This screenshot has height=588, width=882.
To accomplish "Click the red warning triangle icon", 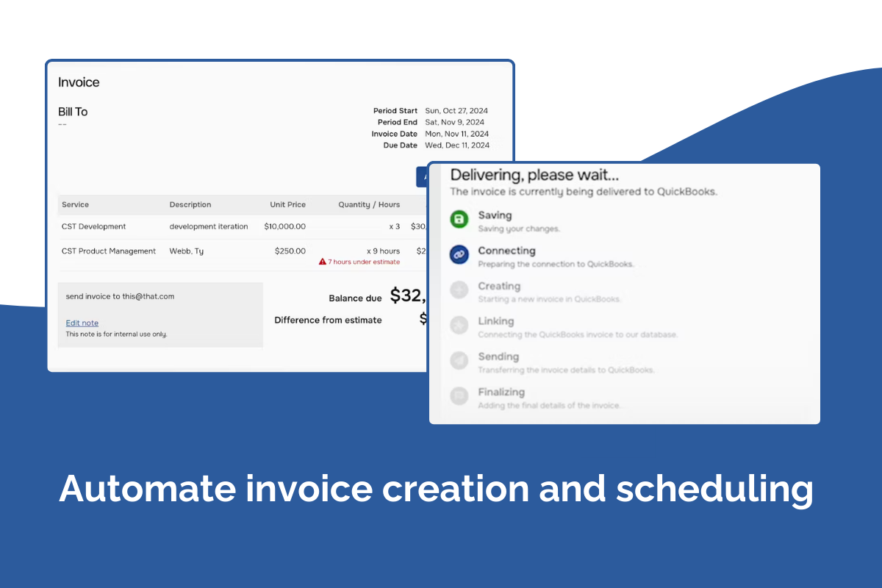I will point(322,262).
